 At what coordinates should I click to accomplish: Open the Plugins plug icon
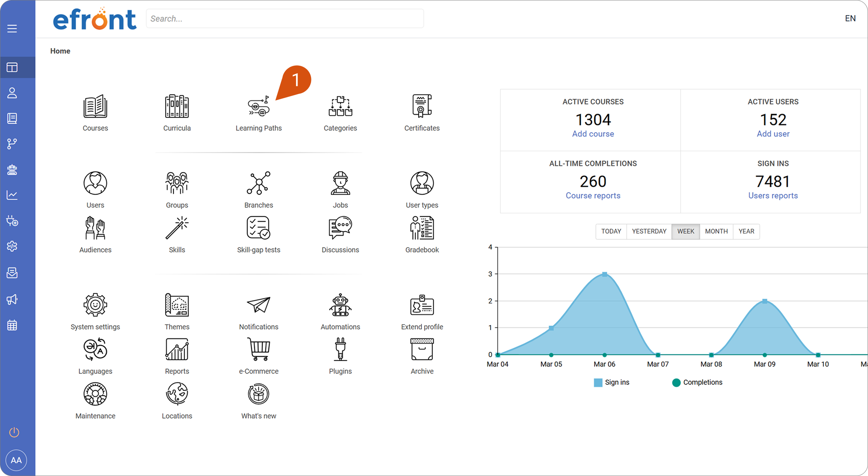pyautogui.click(x=340, y=349)
